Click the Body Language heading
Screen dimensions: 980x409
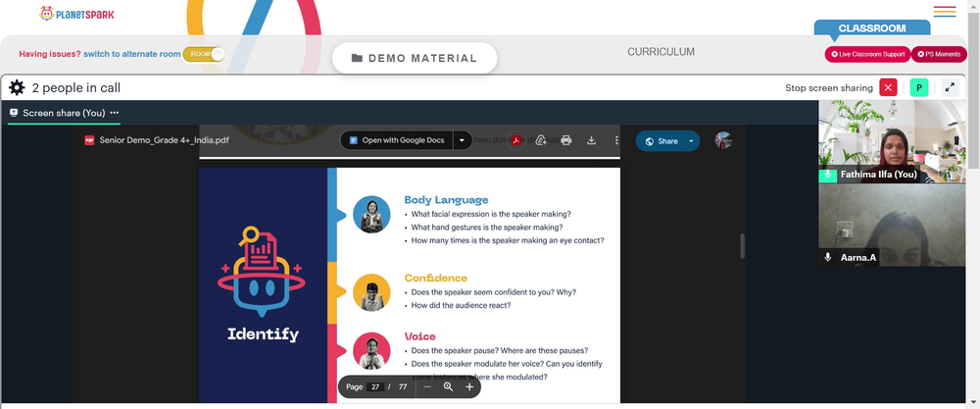446,200
